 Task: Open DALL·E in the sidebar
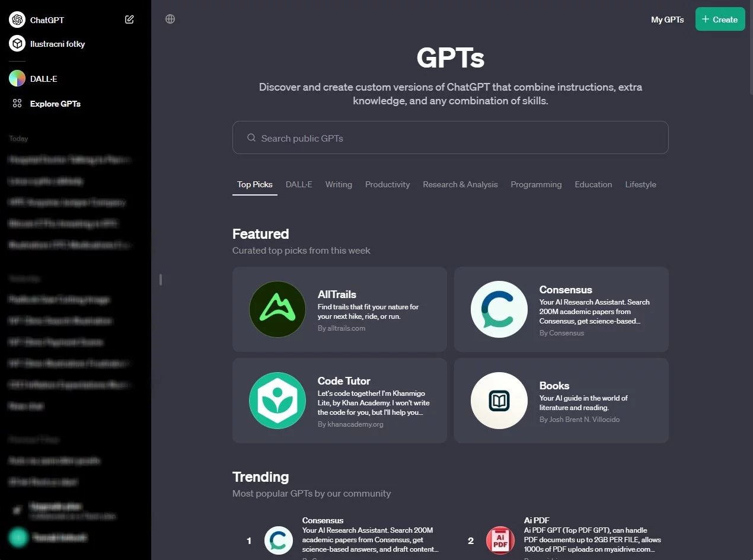pyautogui.click(x=44, y=79)
